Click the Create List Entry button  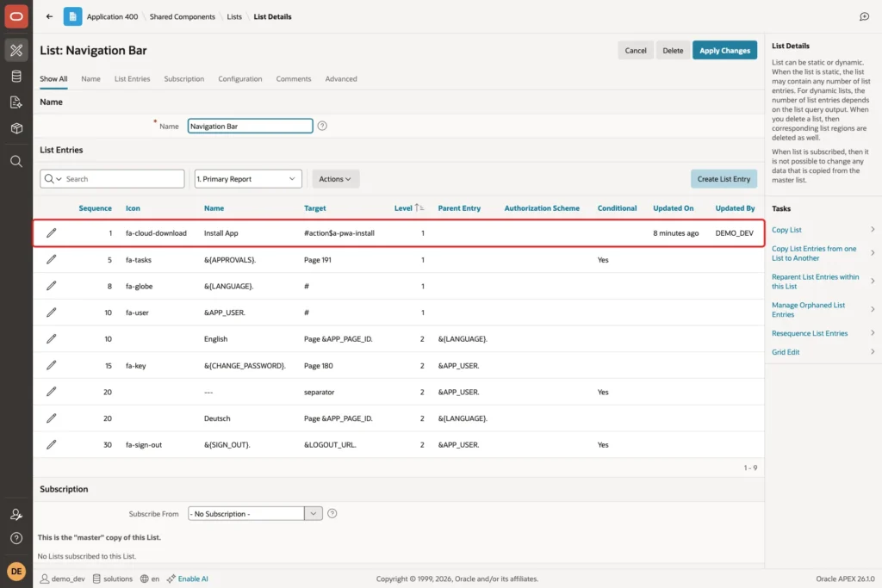724,179
